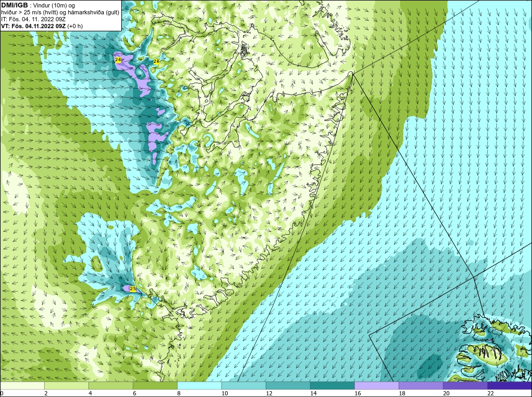Screen dimensions: 532x397
Task: Select the purple 18–20 m/s legend swatch
Action: tap(421, 386)
